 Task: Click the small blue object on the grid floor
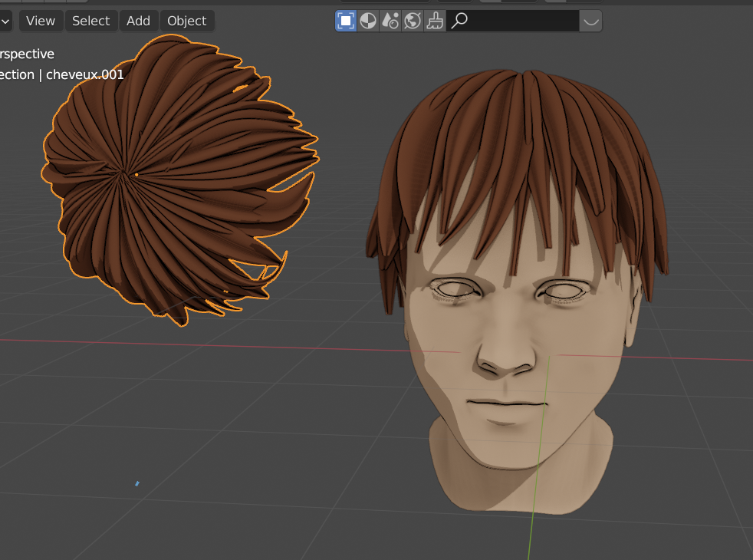pos(137,483)
